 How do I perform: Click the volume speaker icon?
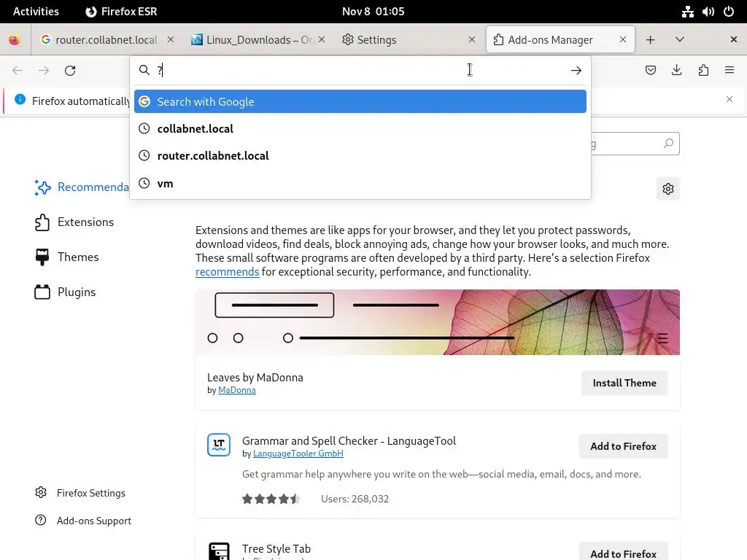coord(708,12)
